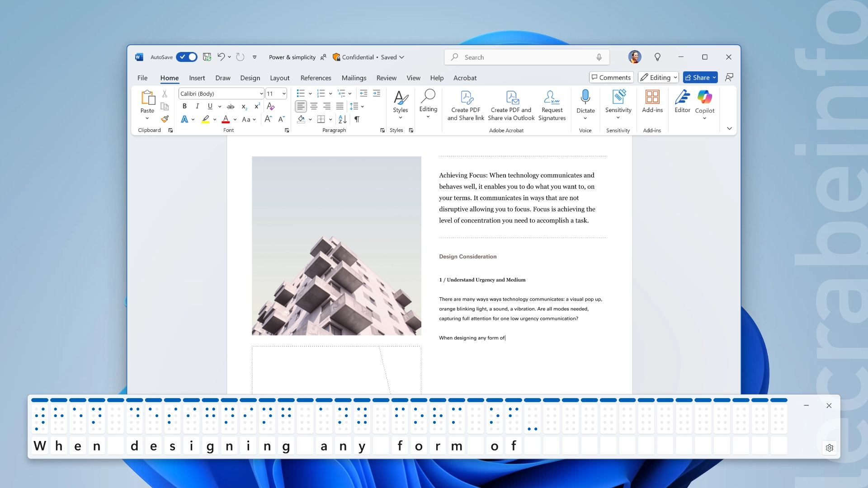Toggle Align Left paragraph alignment
Image resolution: width=868 pixels, height=488 pixels.
301,106
